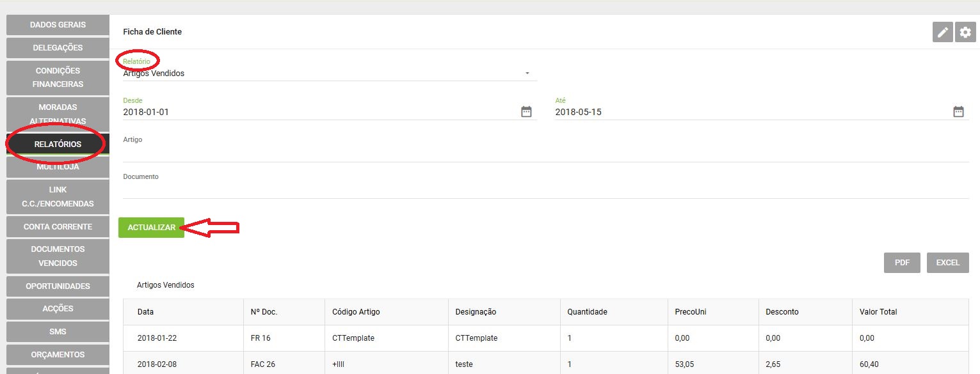980x374 pixels.
Task: Select the Relatórios sidebar item
Action: tap(58, 144)
